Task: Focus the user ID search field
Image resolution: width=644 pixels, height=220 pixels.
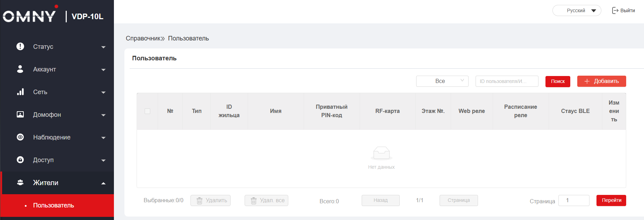Action: 507,81
